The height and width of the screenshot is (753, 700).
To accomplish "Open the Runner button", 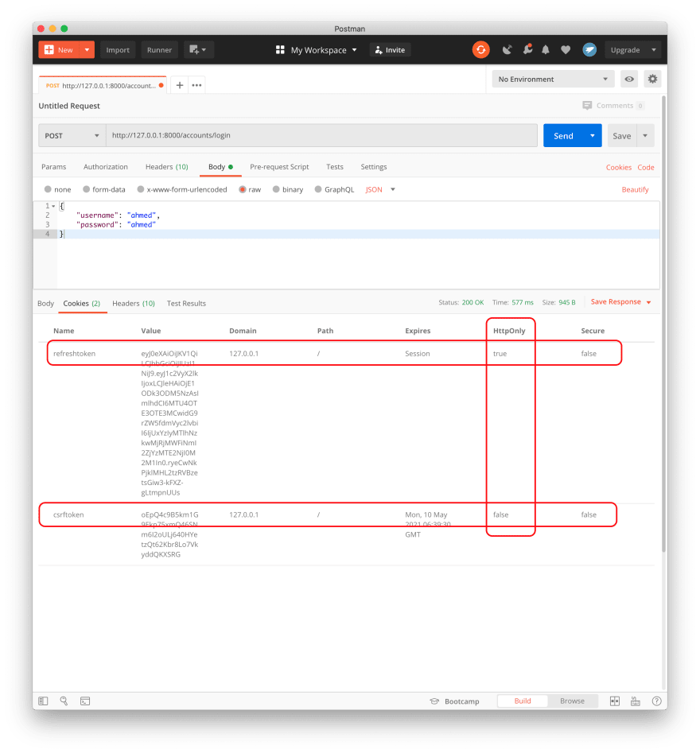I will pos(159,49).
